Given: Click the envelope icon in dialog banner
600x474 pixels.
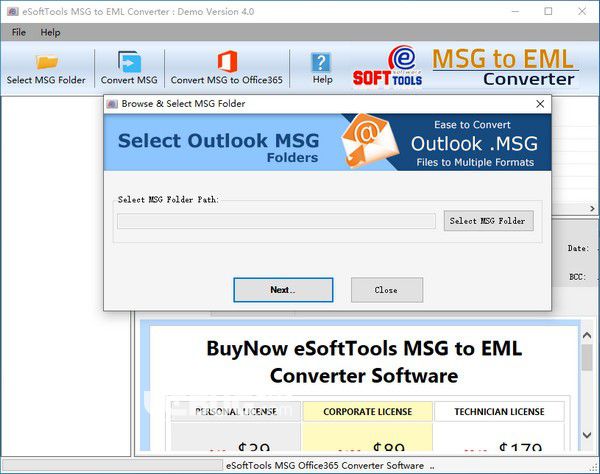Looking at the screenshot, I should [x=369, y=141].
